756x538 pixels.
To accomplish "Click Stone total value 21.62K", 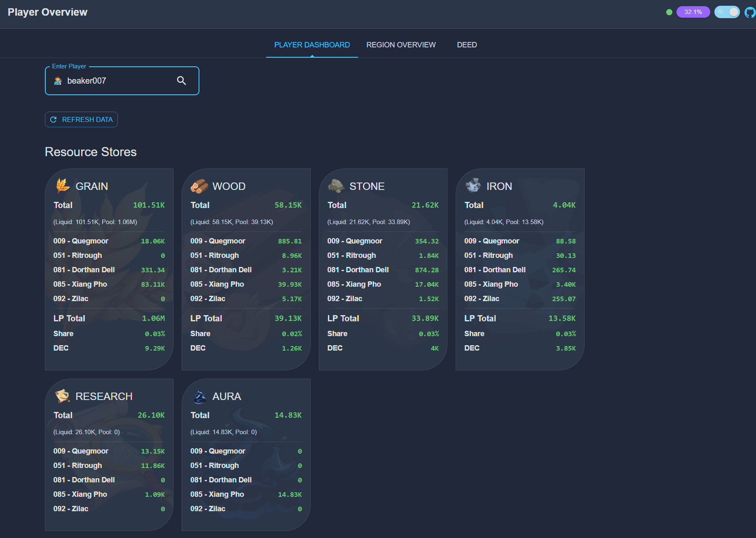I will (425, 205).
